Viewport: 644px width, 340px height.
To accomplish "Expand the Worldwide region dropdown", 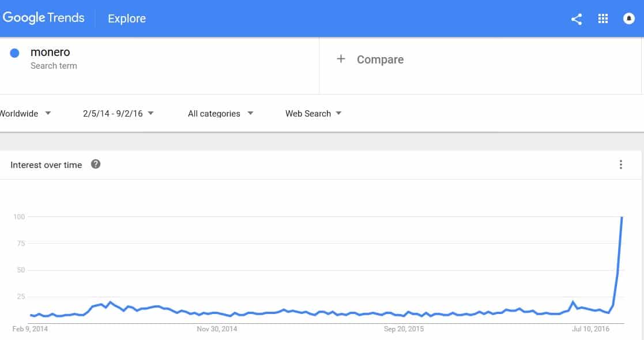I will [x=25, y=114].
